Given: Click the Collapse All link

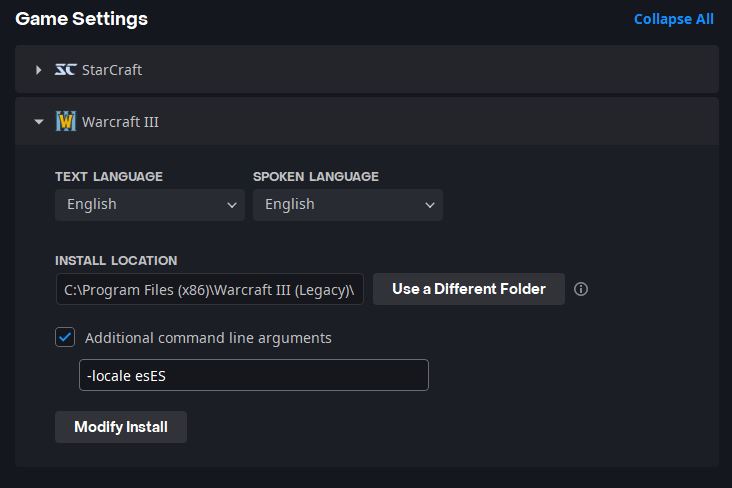Looking at the screenshot, I should coord(674,19).
